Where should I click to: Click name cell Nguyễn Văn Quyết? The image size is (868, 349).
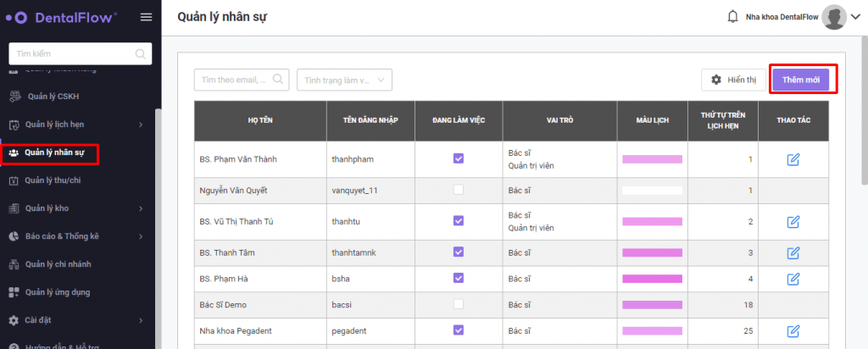point(260,191)
